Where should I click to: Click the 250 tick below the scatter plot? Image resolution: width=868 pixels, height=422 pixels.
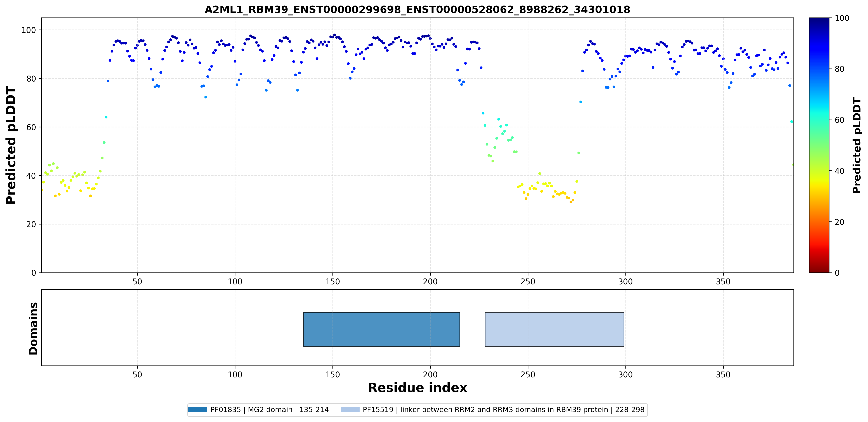click(528, 281)
